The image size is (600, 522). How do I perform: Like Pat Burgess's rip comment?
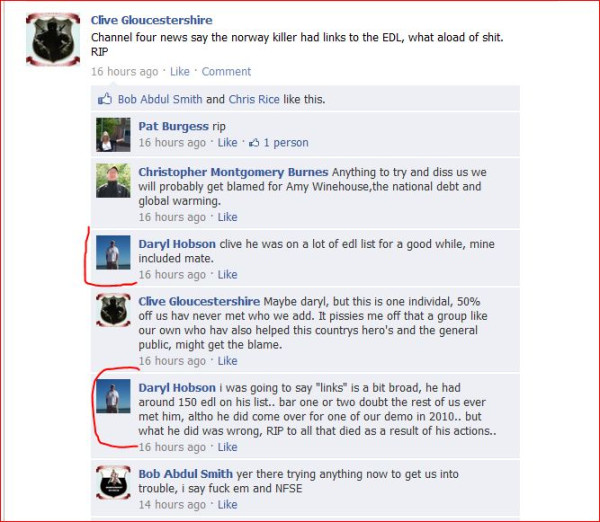[228, 142]
